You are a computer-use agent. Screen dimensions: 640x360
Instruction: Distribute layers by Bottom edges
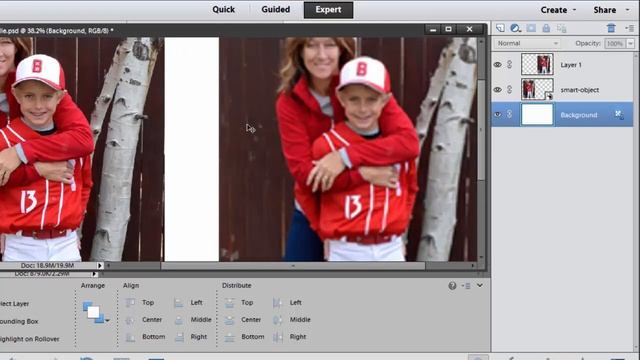(x=244, y=337)
